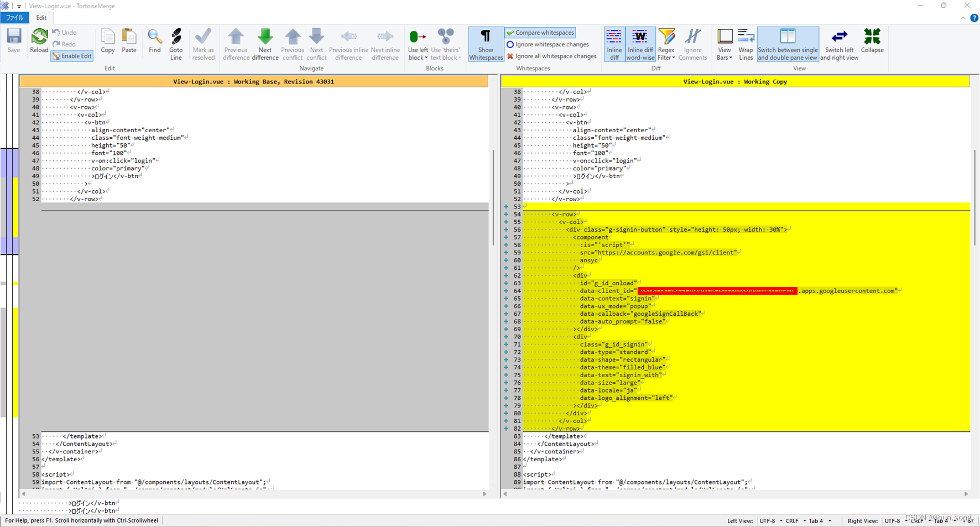The image size is (980, 527).
Task: Click the left pane horizontal scrollbar right arrow
Action: point(485,494)
